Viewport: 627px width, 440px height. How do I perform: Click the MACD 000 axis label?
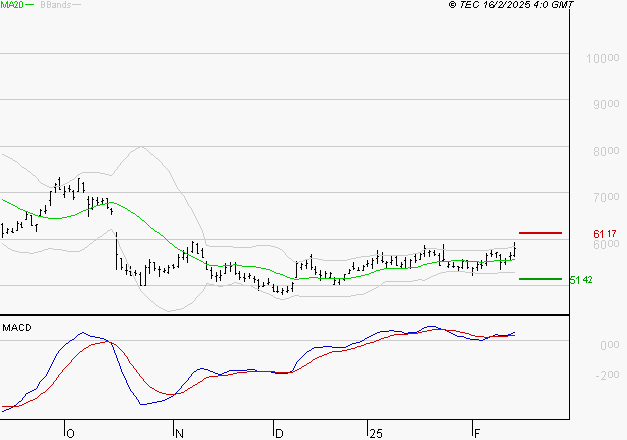click(609, 345)
